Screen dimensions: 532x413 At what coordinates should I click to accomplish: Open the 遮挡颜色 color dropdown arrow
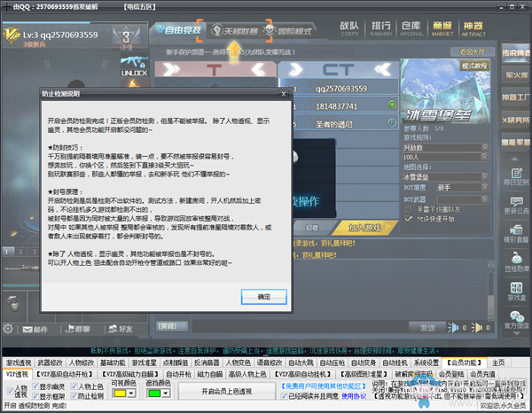(166, 394)
